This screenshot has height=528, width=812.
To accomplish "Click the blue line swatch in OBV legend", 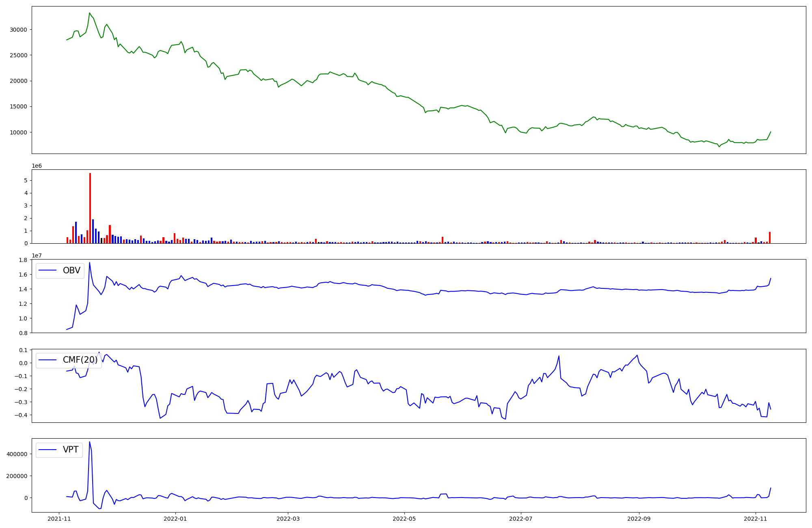I will [48, 270].
